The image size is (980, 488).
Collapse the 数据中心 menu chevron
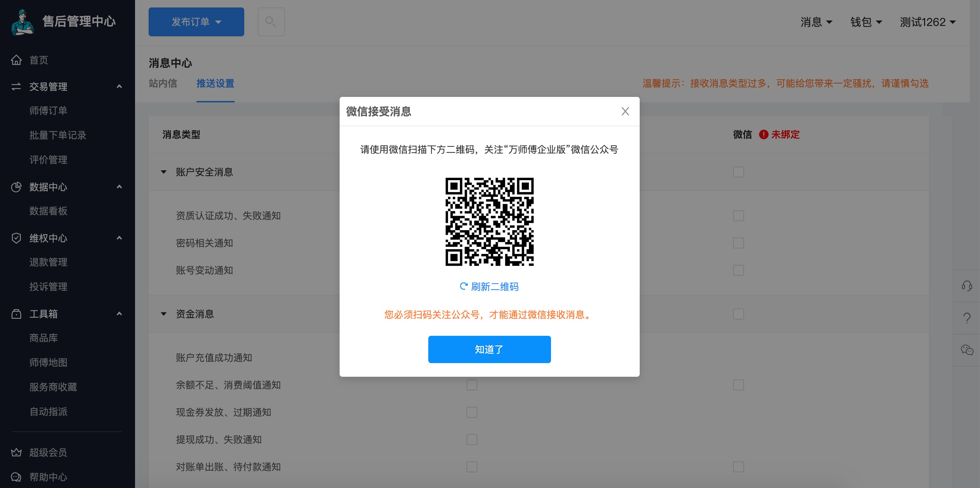pyautogui.click(x=119, y=187)
